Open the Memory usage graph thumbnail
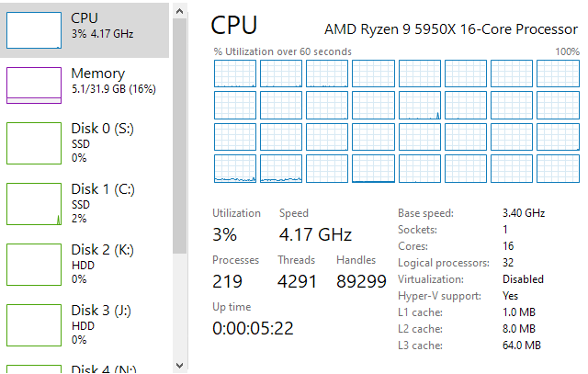This screenshot has width=588, height=374. [33, 85]
